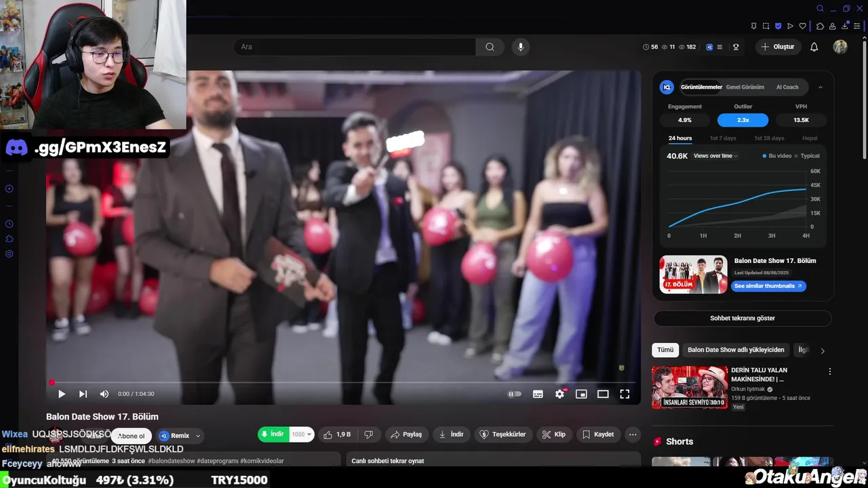Open more actions three-dot menu under video
This screenshot has width=868, height=488.
633,434
